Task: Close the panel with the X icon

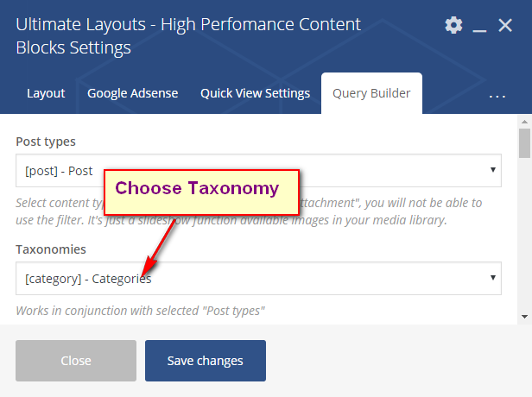Action: point(506,26)
